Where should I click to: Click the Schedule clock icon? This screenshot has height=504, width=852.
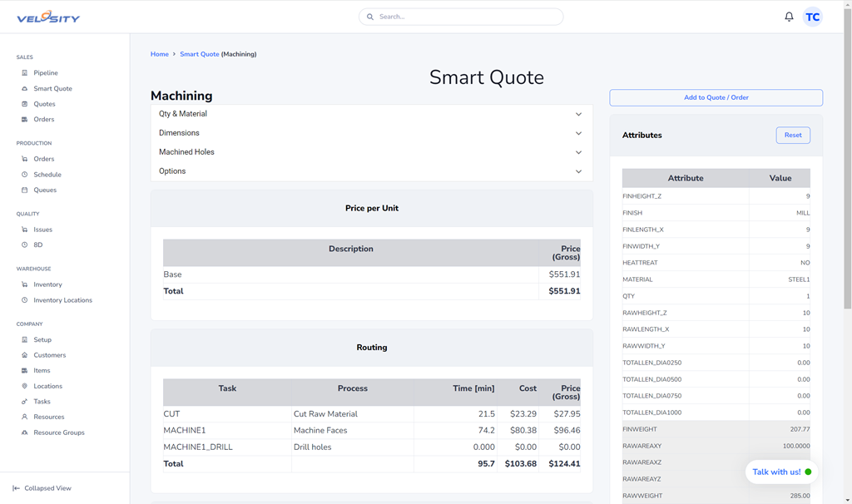coord(25,175)
